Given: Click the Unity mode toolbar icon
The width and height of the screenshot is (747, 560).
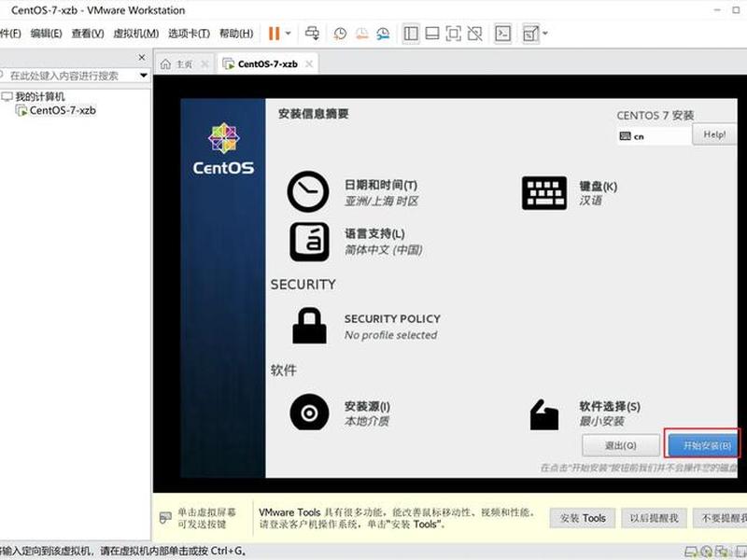Looking at the screenshot, I should pyautogui.click(x=474, y=34).
